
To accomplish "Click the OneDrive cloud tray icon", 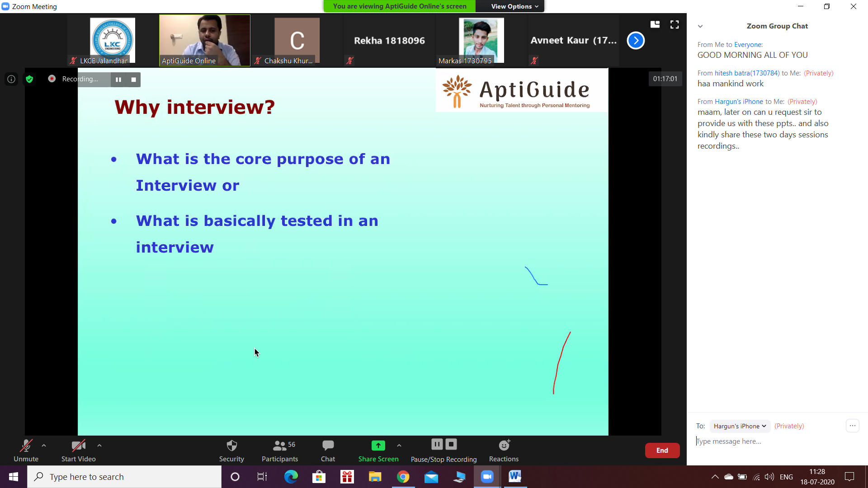I will (x=729, y=477).
